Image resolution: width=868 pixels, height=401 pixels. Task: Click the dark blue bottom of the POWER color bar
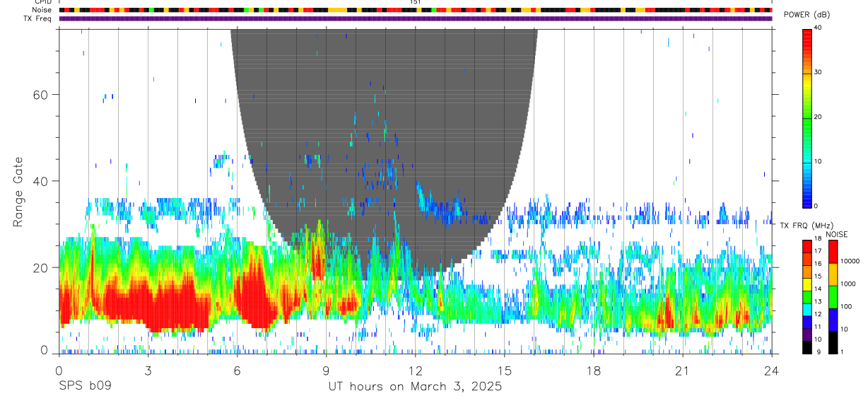point(807,202)
